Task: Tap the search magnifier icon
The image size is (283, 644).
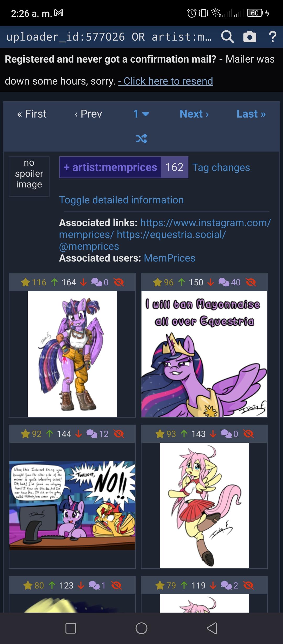Action: click(x=227, y=37)
